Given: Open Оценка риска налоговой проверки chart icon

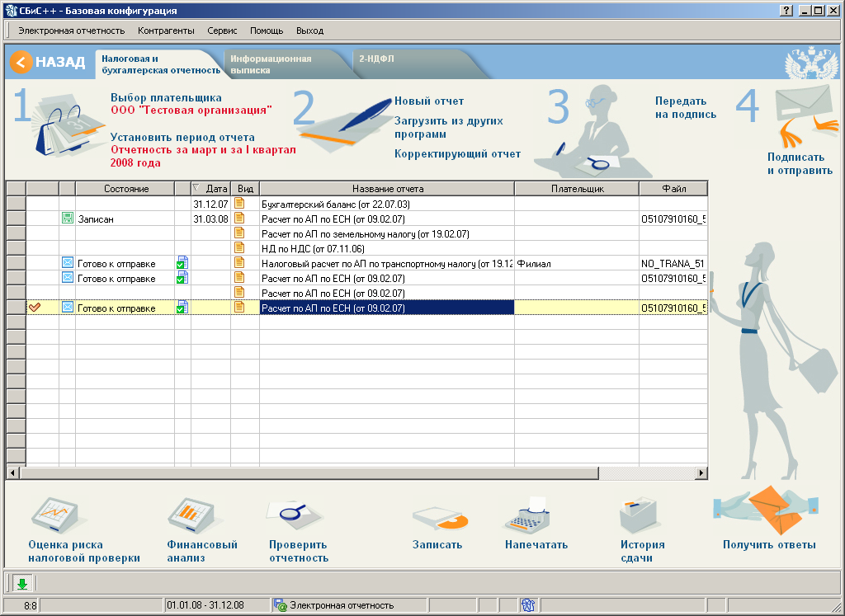Looking at the screenshot, I should pos(57,516).
